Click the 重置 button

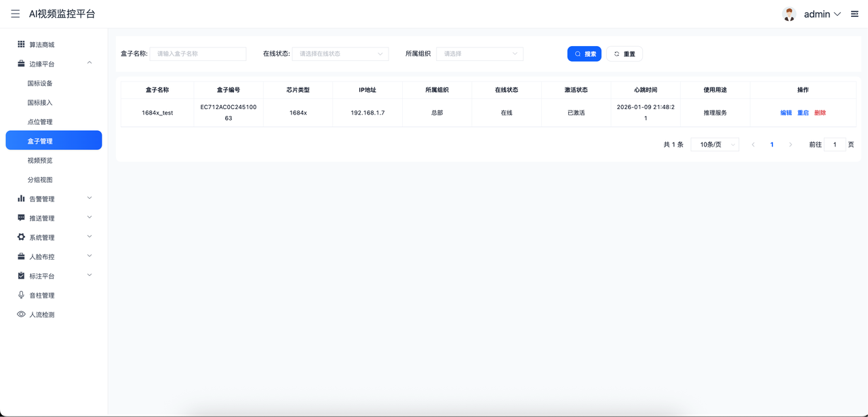tap(625, 54)
